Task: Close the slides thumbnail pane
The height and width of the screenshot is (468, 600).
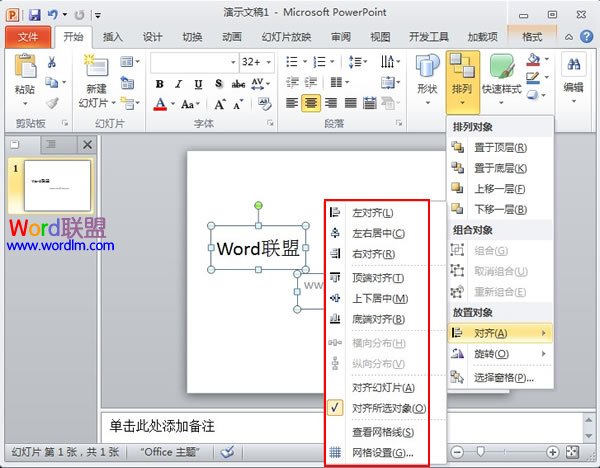Action: click(87, 145)
